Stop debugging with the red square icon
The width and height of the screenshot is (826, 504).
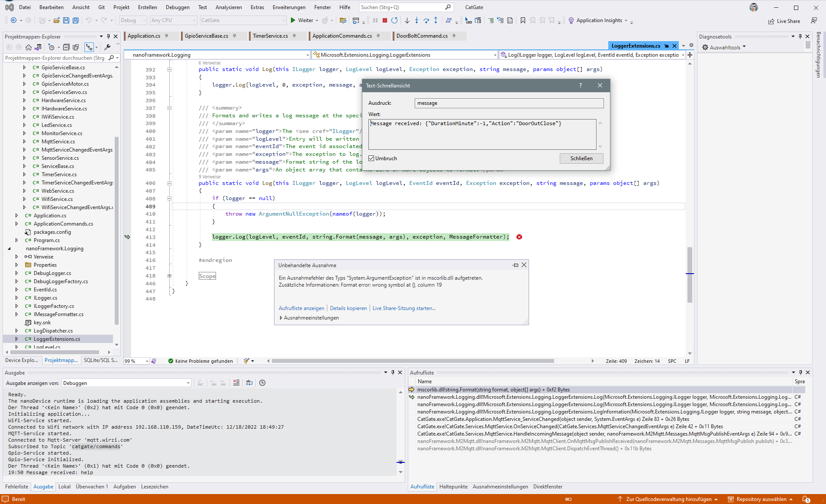pyautogui.click(x=384, y=20)
